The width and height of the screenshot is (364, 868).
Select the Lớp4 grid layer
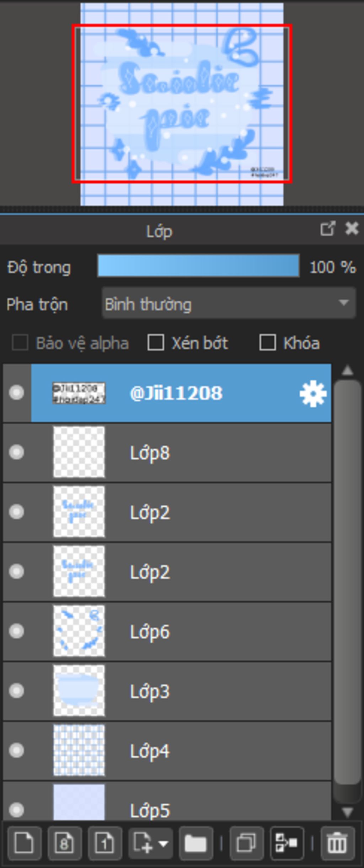point(167,751)
